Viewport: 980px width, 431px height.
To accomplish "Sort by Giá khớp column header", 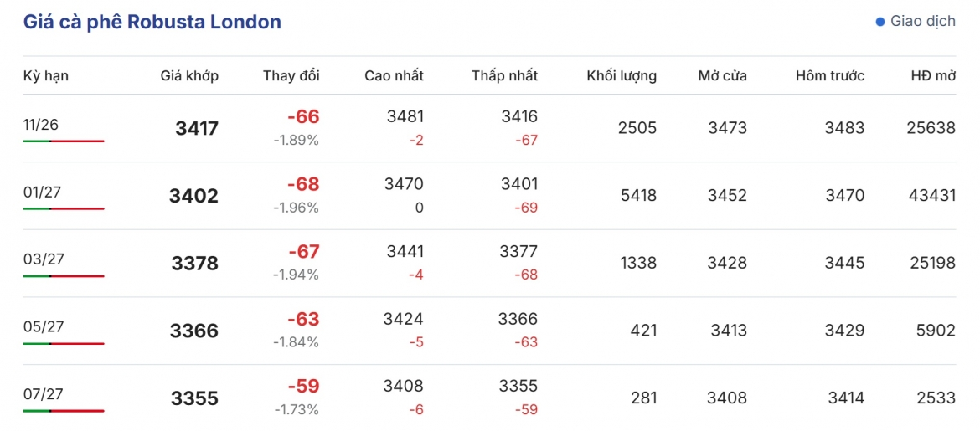I will pos(189,76).
